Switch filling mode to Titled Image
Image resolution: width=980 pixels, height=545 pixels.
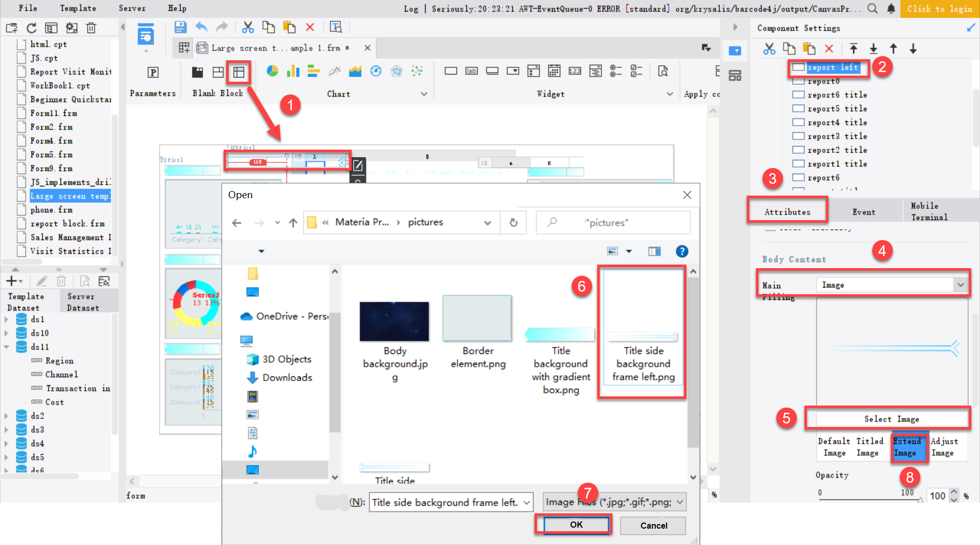pos(870,447)
